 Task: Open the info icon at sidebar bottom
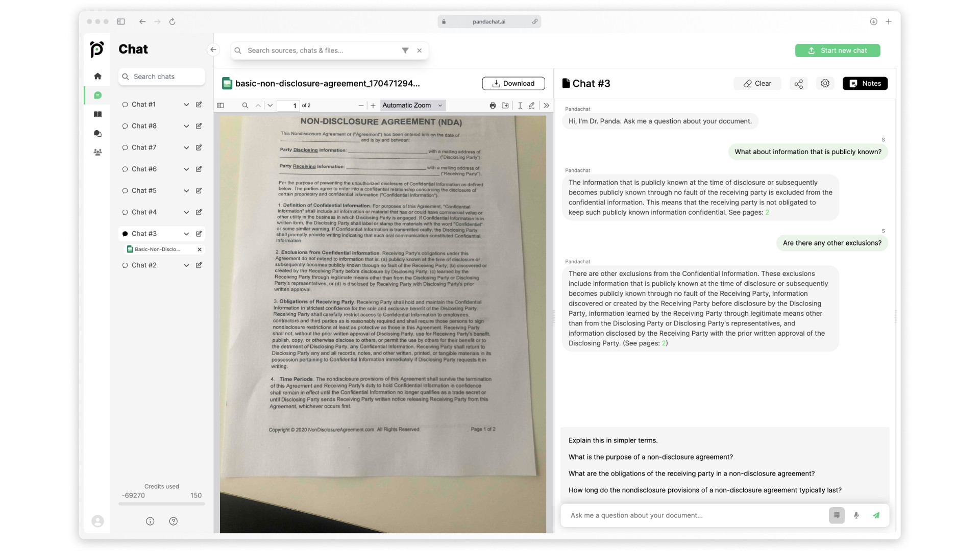point(150,521)
